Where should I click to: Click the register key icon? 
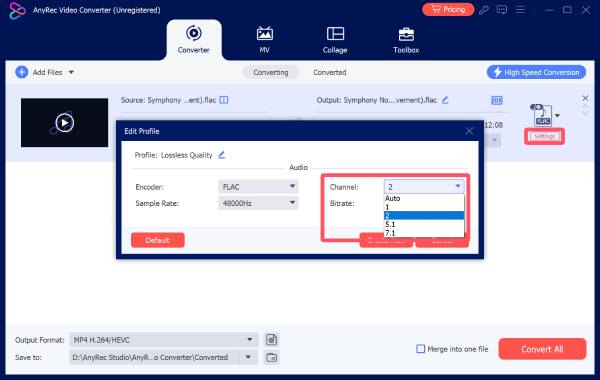(x=484, y=10)
